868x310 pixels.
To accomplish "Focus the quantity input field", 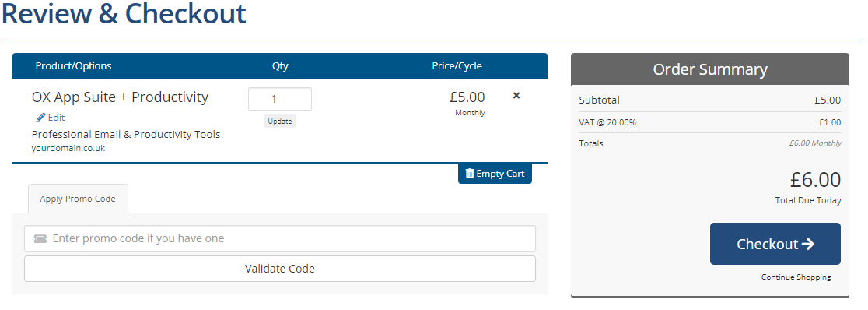I will 279,99.
